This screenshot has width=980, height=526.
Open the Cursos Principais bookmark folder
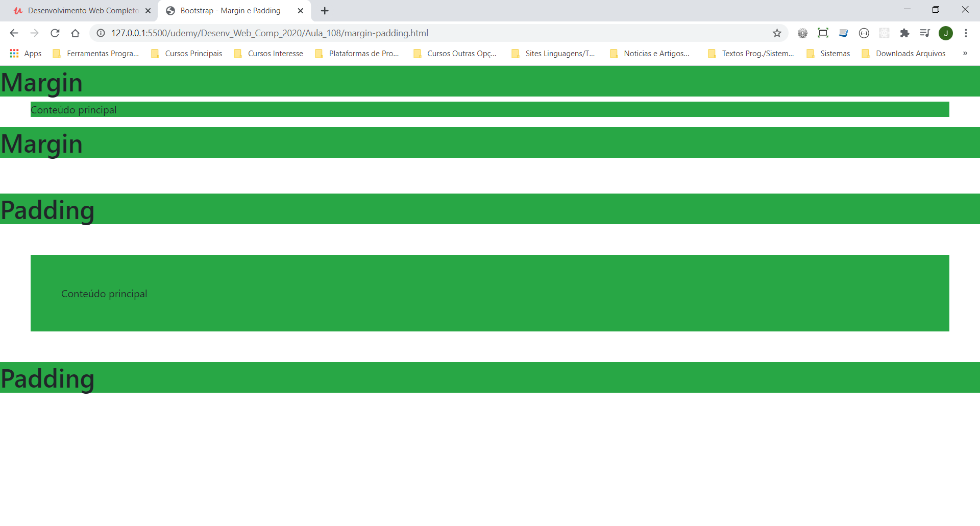187,54
